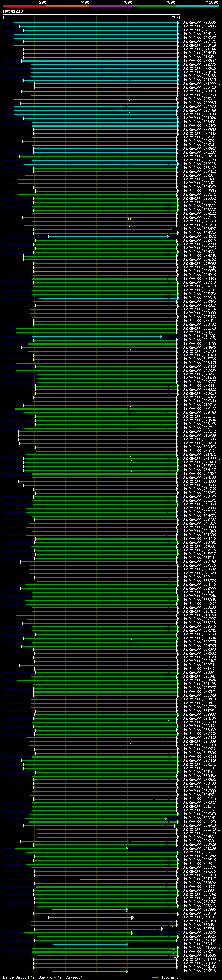Screen dimensions: 222x980
Task: Select the UniRef100_O82000 label
Action: [199, 589]
